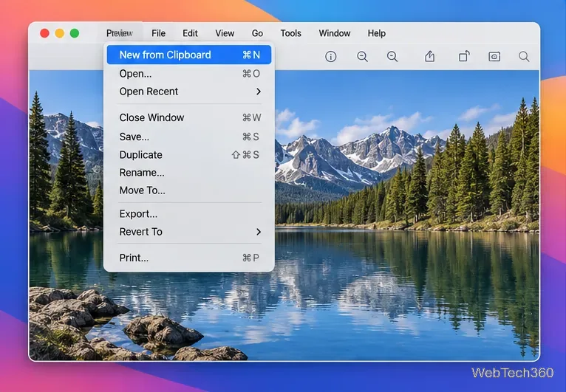Screen dimensions: 566x392
Task: Open the Edit menu
Action: point(190,33)
